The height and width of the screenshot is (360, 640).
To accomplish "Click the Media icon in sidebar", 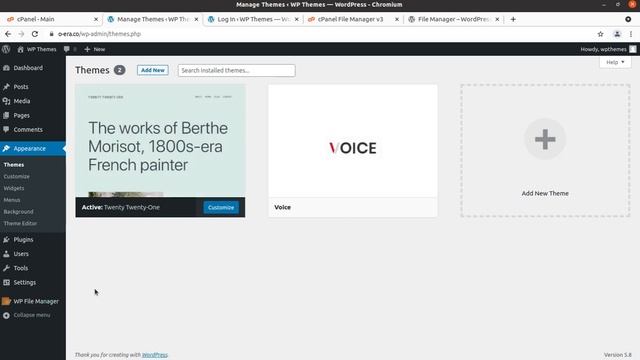I will click(x=6, y=101).
